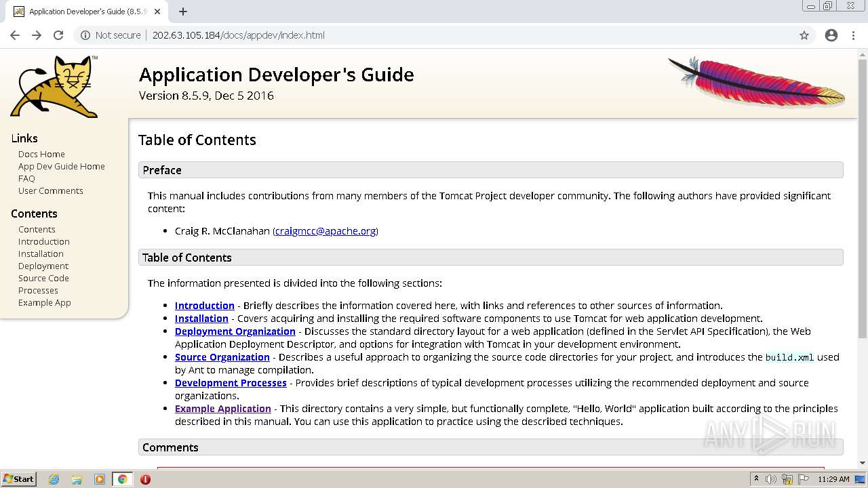Open the network status tray icon

(x=787, y=479)
